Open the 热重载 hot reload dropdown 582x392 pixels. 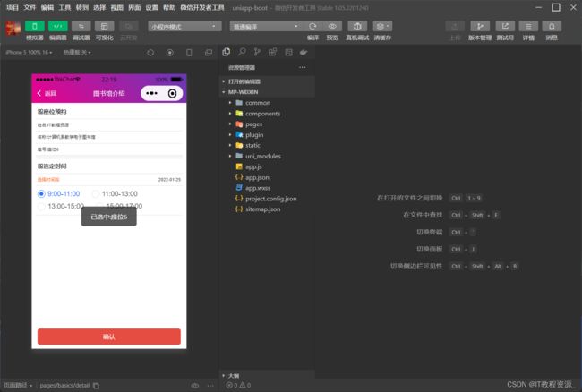(77, 53)
